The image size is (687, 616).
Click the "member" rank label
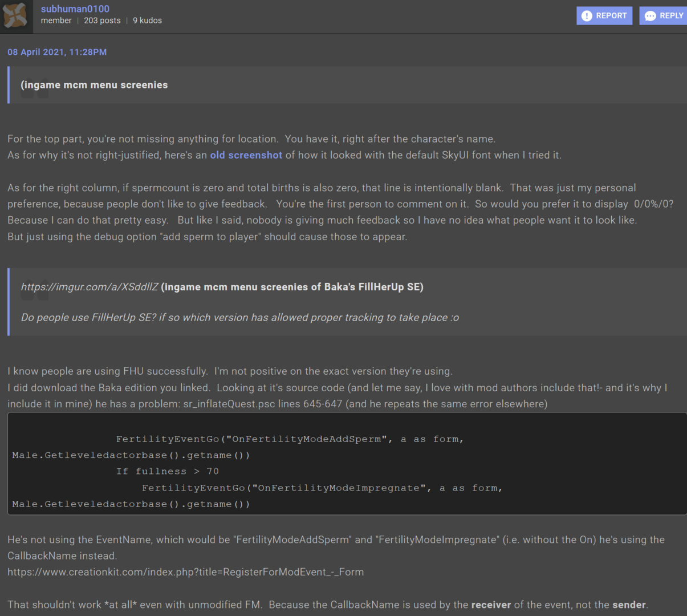click(x=56, y=21)
